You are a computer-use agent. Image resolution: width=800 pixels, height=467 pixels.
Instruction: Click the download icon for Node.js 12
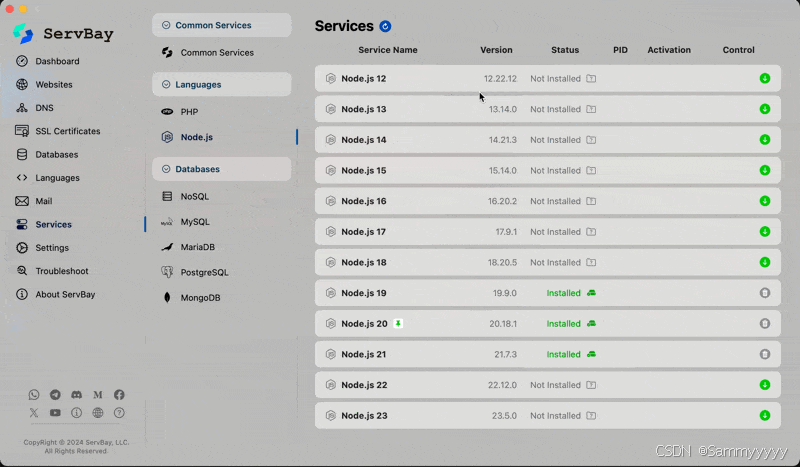[764, 78]
